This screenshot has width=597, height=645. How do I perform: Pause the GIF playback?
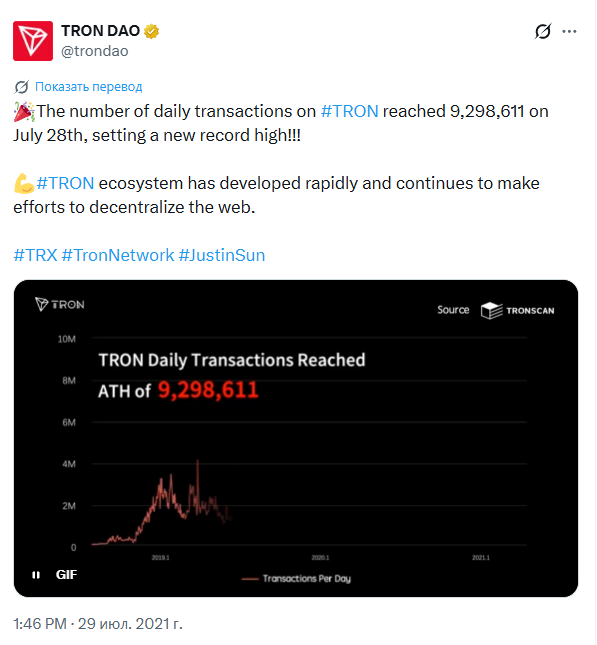(36, 575)
